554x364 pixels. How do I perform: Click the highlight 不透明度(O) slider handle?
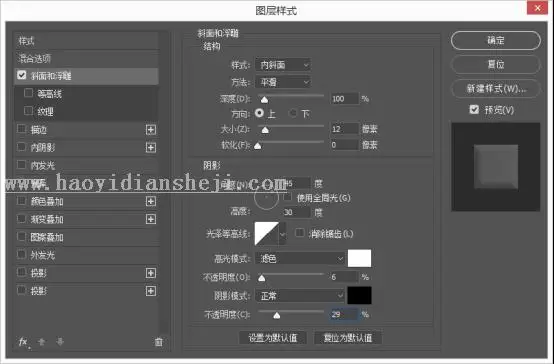pyautogui.click(x=261, y=278)
